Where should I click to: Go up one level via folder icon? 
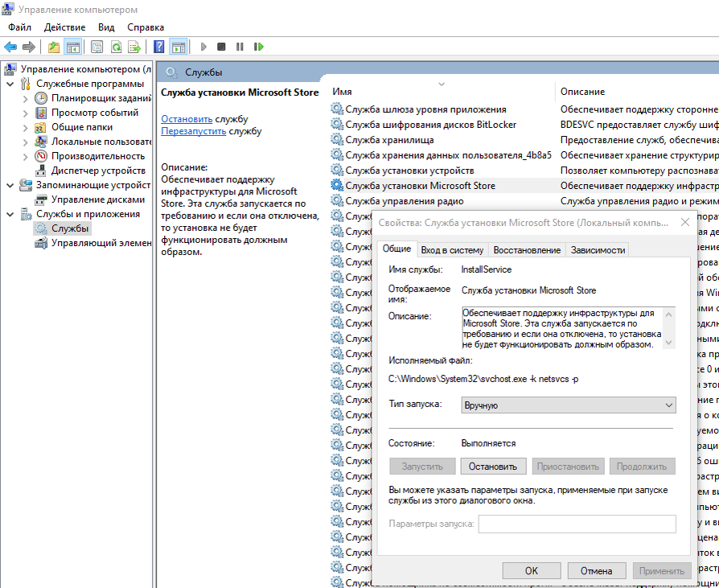click(54, 47)
